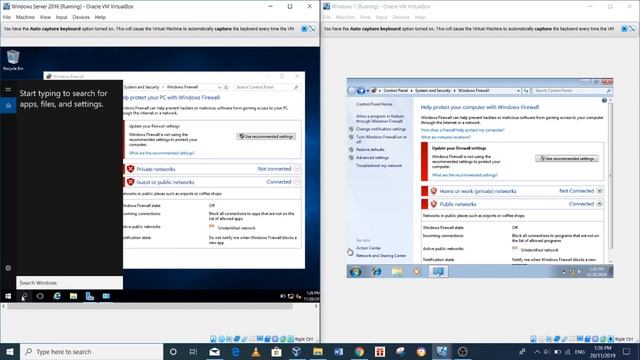Open Devices menu in Windows 7 VirtualBox window
640x360 pixels.
[401, 17]
